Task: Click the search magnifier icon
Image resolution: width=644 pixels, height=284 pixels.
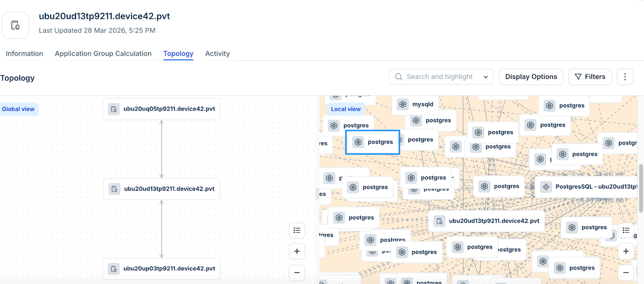Action: [398, 77]
